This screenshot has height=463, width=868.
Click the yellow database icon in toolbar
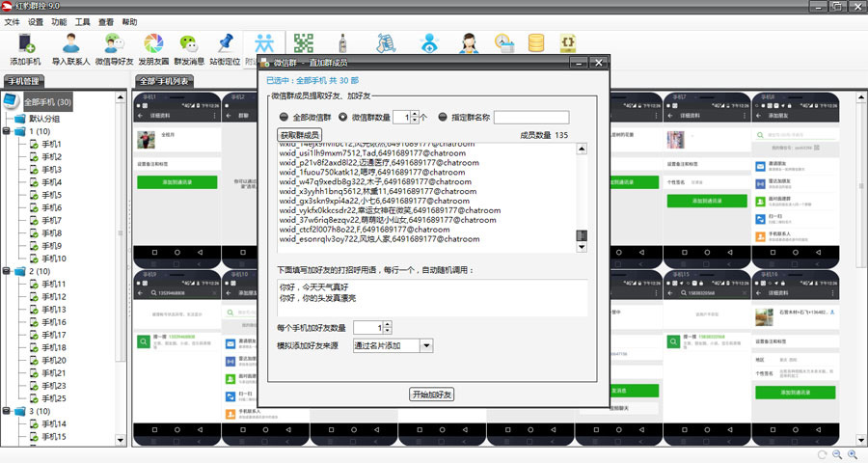click(x=536, y=43)
